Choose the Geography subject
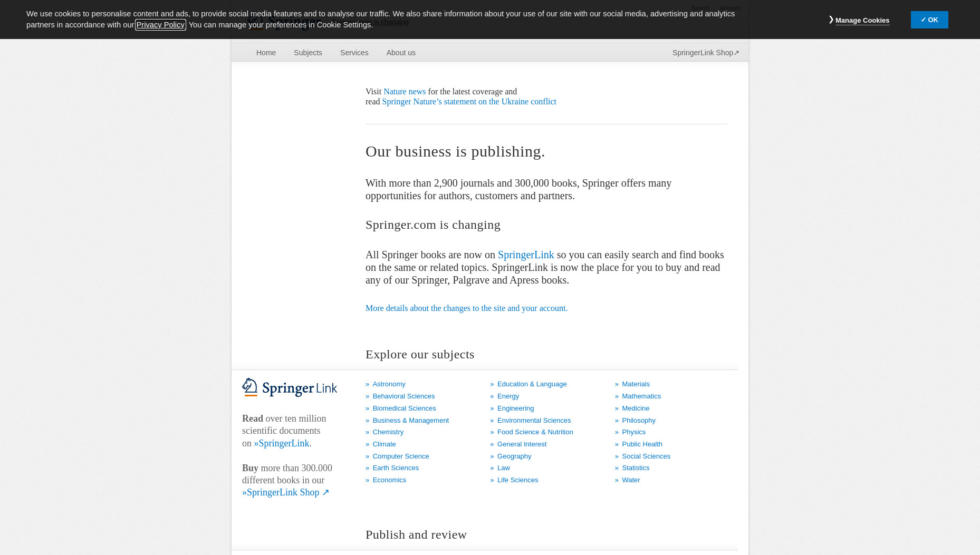The width and height of the screenshot is (980, 555). (514, 456)
